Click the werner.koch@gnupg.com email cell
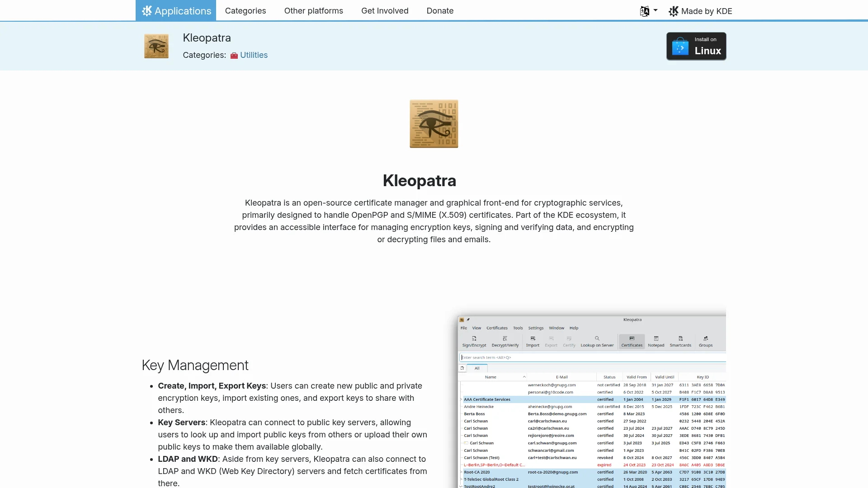 [x=552, y=385]
